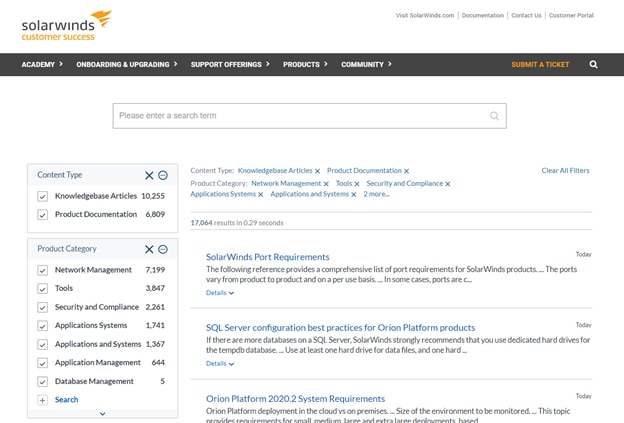This screenshot has width=624, height=423.
Task: Open Visit SolarWinds.com link
Action: click(x=425, y=16)
